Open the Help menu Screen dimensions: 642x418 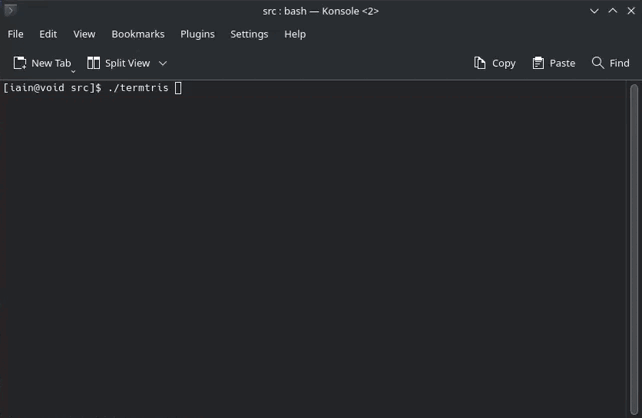click(295, 34)
